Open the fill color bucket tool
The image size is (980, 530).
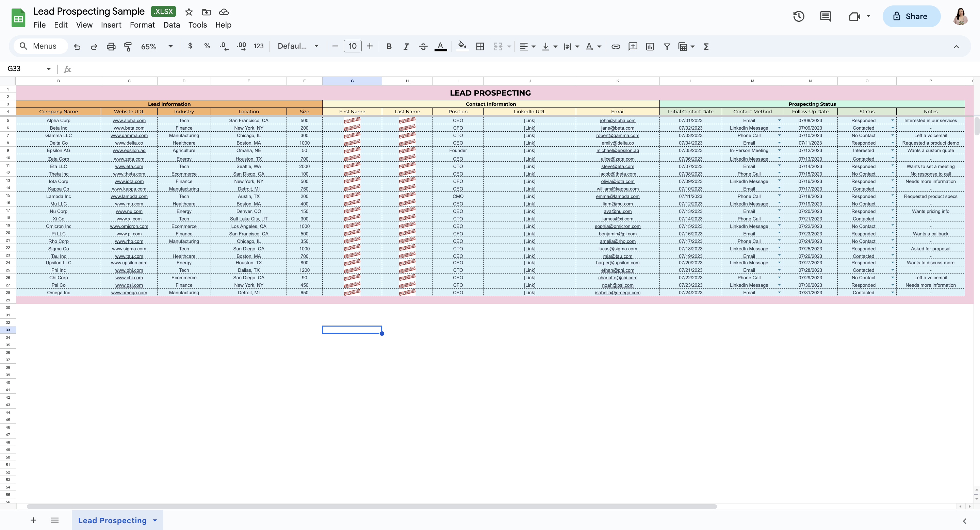(x=462, y=46)
